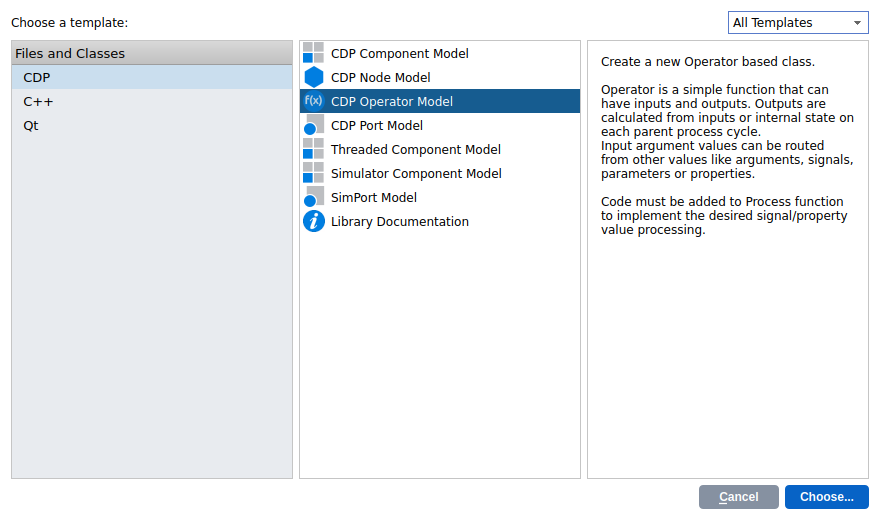Viewport: 880px width, 520px height.
Task: Open the All Templates dropdown
Action: pyautogui.click(x=797, y=23)
